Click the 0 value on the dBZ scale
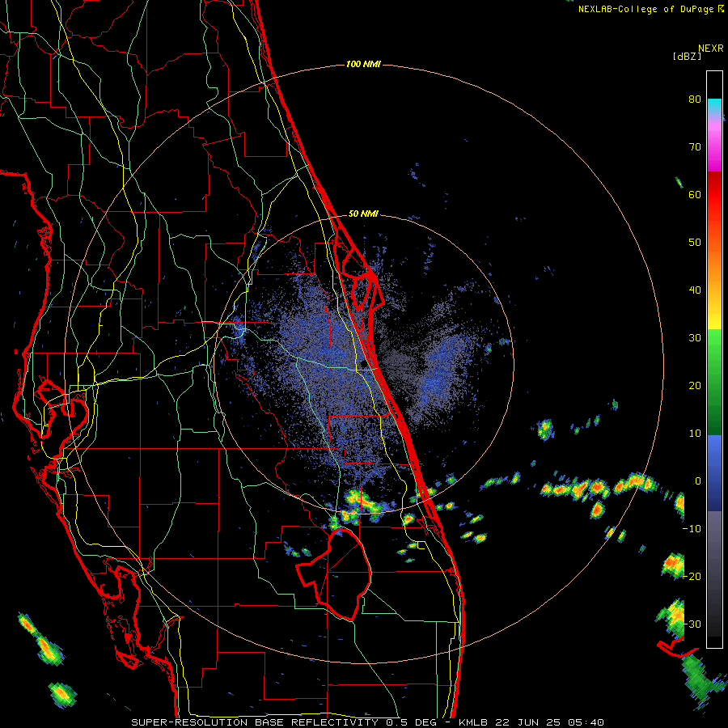The height and width of the screenshot is (728, 728). [x=698, y=481]
